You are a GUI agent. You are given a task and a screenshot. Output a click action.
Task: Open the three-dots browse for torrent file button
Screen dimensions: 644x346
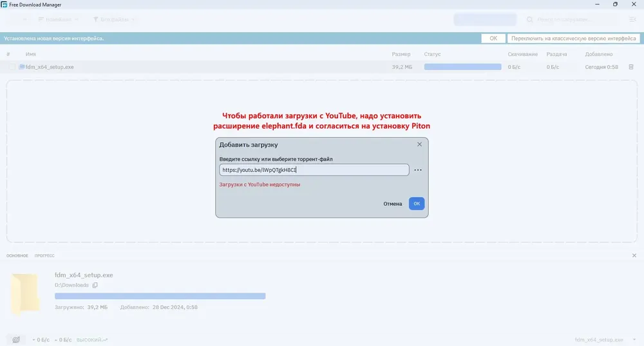(x=418, y=170)
